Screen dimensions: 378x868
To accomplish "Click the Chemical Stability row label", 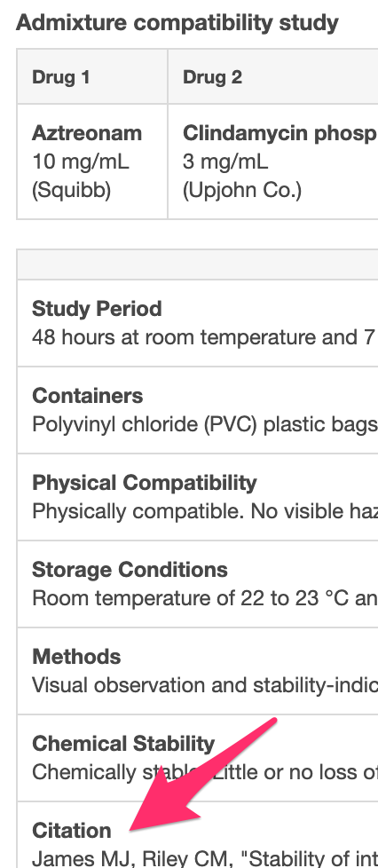I will point(123,743).
